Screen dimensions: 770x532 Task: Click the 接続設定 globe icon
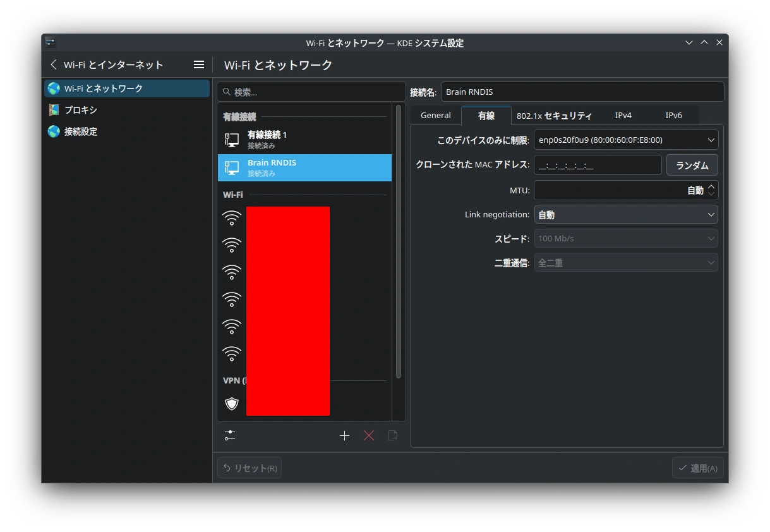tap(54, 131)
